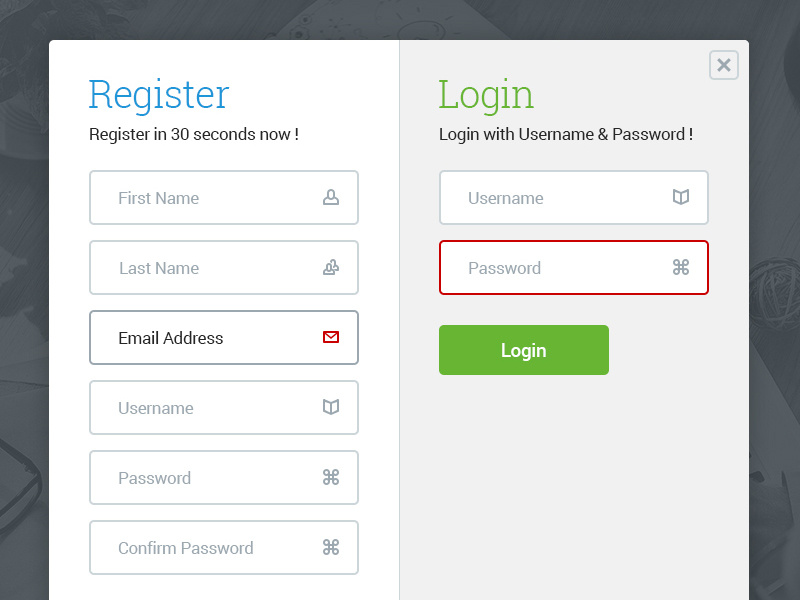Click the command-key icon in Register's Password field

point(331,477)
